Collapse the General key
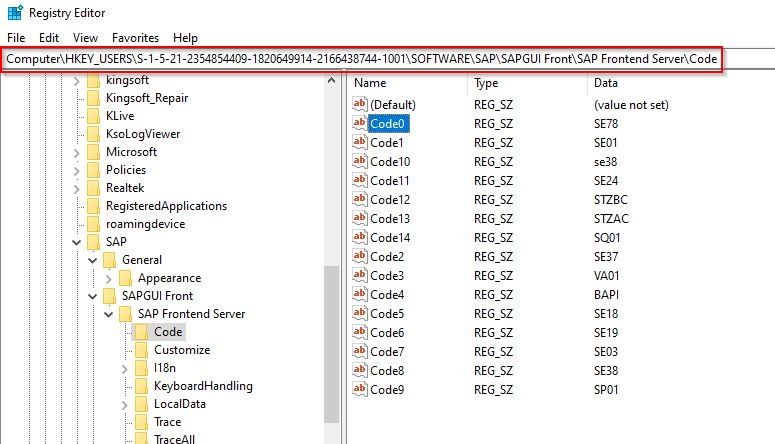This screenshot has width=775, height=444. [x=92, y=260]
